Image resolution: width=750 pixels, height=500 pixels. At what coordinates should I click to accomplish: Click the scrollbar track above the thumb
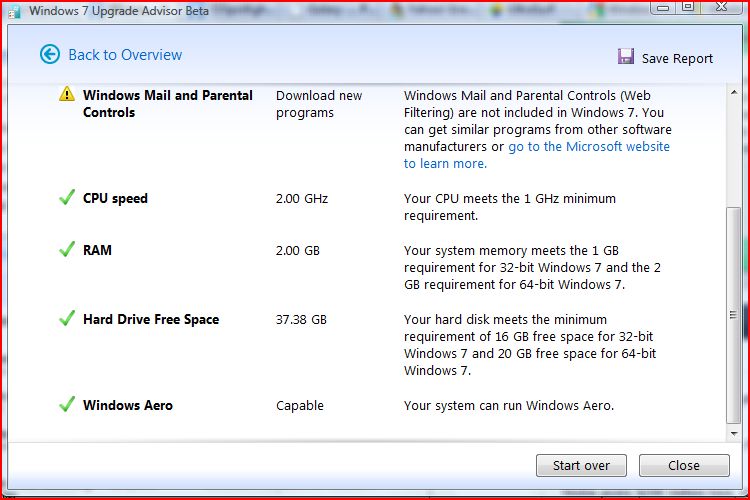pyautogui.click(x=735, y=150)
